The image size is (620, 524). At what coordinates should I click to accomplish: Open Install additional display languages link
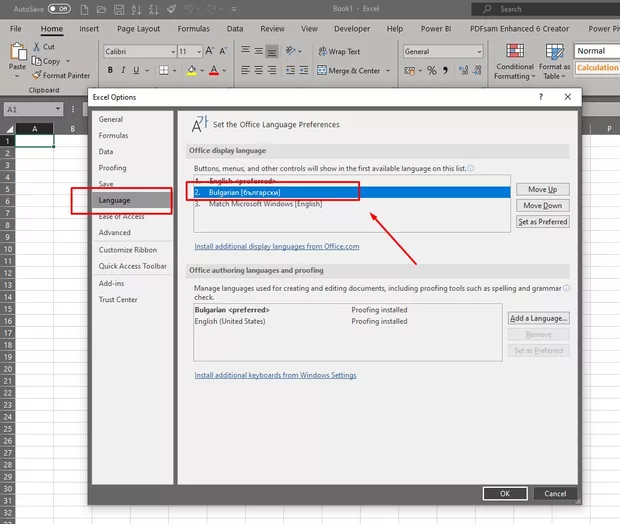tap(277, 246)
